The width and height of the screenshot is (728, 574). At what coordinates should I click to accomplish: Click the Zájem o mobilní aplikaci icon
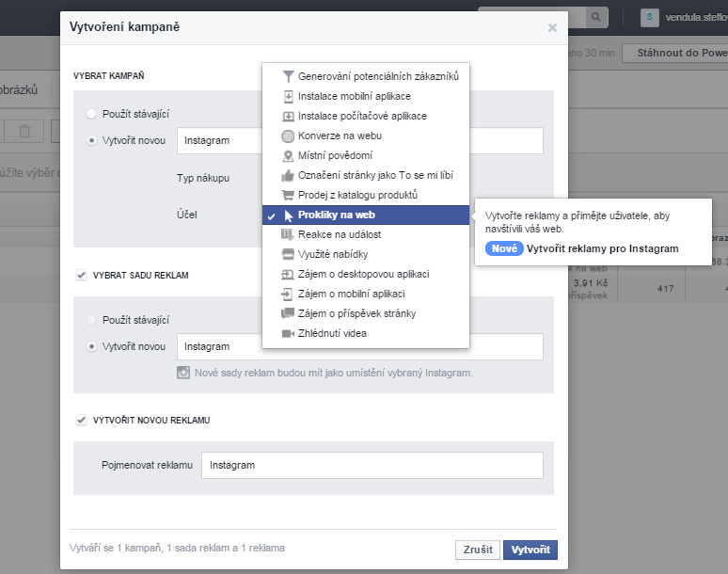click(x=288, y=294)
